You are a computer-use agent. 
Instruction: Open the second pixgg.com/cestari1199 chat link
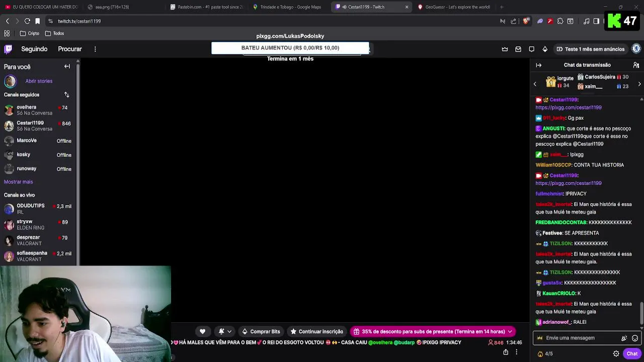[x=569, y=183]
